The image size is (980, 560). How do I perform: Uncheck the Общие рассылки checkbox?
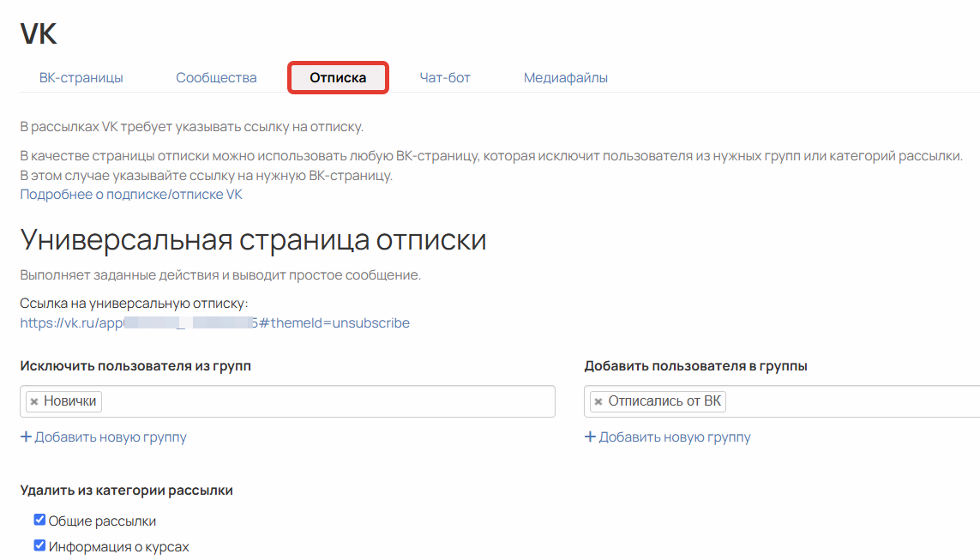39,520
